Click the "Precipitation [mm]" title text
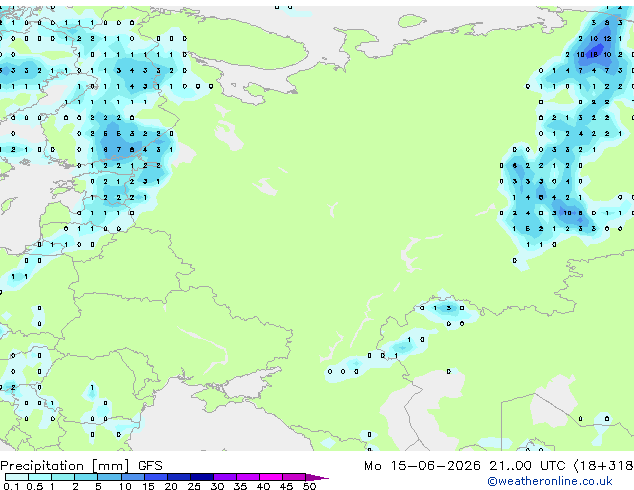 click(65, 466)
